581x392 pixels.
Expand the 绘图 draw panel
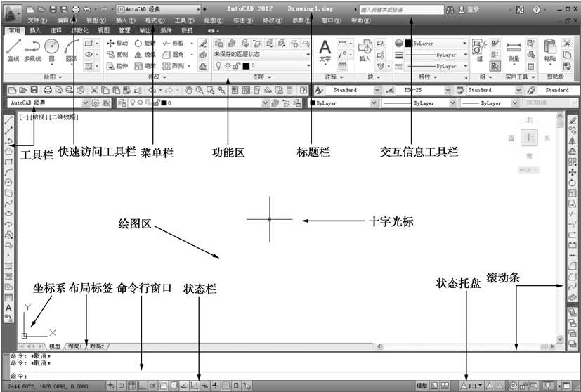pyautogui.click(x=52, y=77)
